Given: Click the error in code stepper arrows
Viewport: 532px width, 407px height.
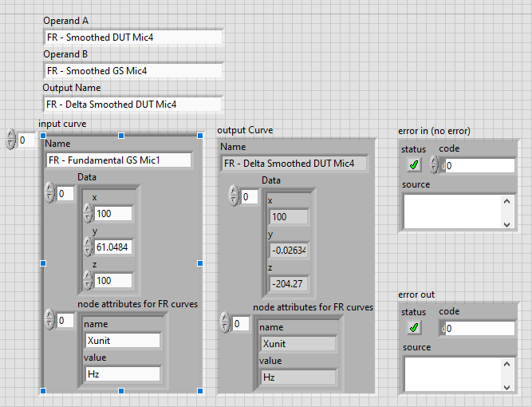Looking at the screenshot, I should click(x=434, y=165).
